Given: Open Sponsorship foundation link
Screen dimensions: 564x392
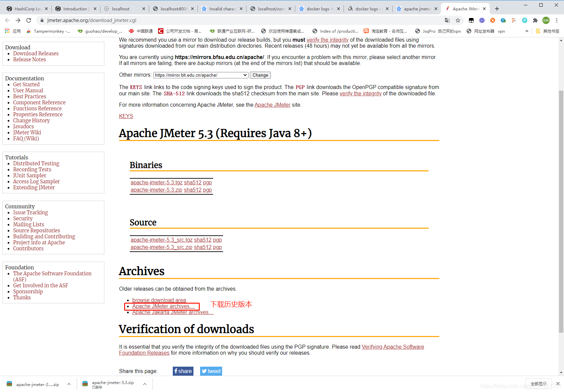Looking at the screenshot, I should [x=28, y=291].
